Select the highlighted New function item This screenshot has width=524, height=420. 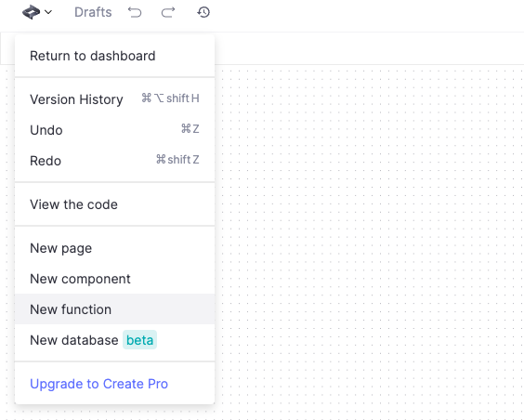pos(114,309)
